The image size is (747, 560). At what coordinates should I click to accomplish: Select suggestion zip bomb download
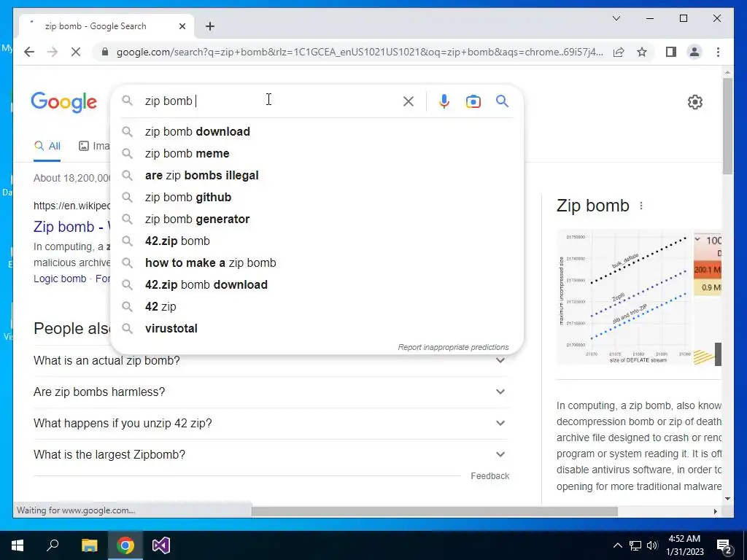click(317, 131)
